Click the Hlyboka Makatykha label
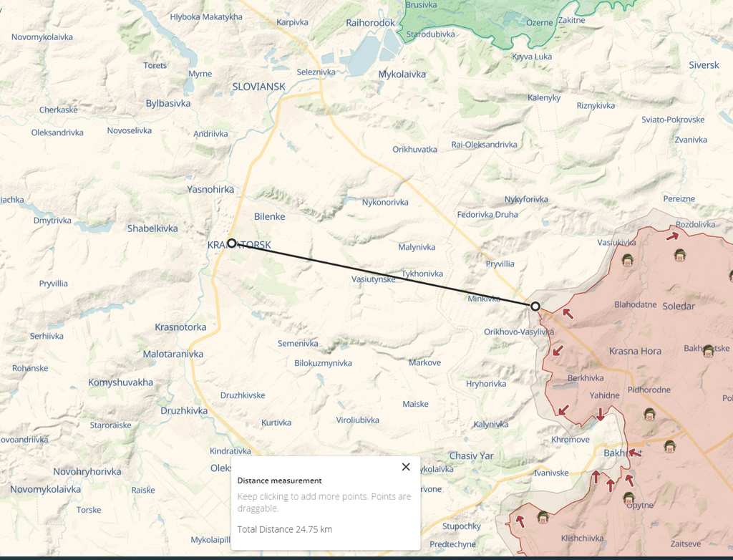 (x=206, y=17)
